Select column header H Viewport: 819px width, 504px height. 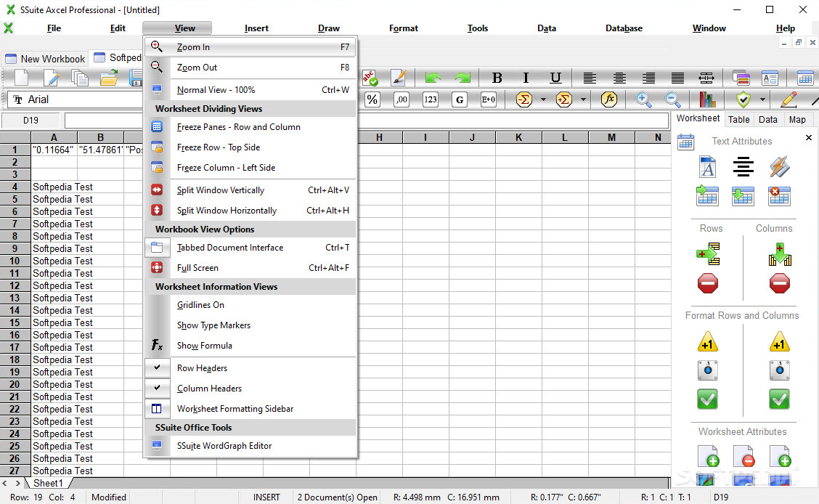pyautogui.click(x=379, y=137)
